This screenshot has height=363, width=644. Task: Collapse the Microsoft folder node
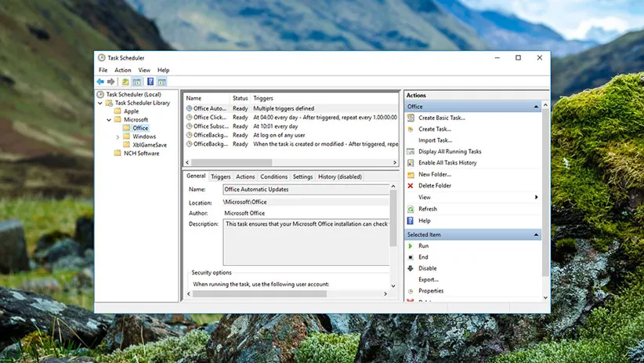(109, 120)
